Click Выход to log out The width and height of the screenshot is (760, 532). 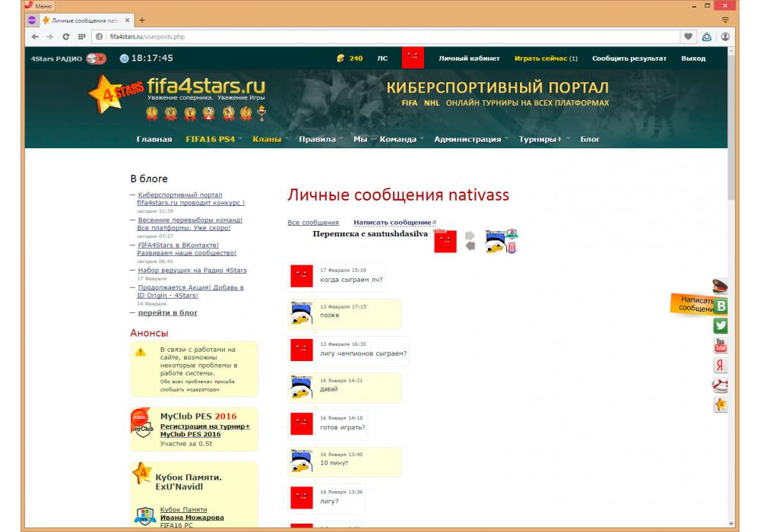click(693, 59)
